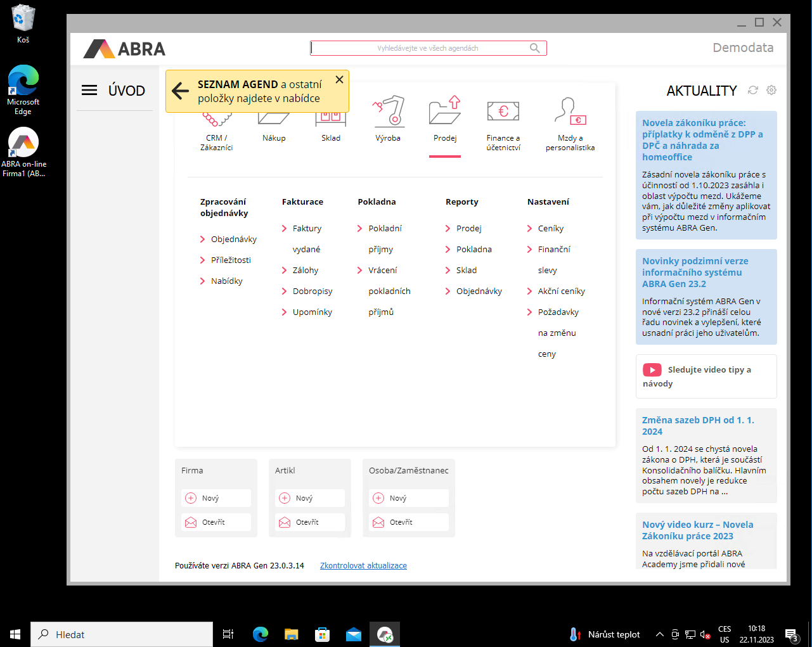812x647 pixels.
Task: Click the search field for agendas
Action: point(429,48)
